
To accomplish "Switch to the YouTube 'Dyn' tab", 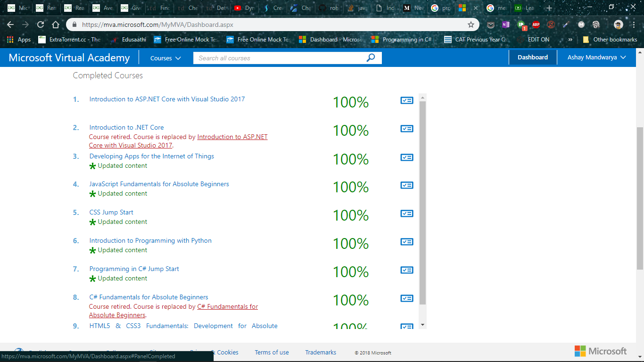I will pos(244,8).
